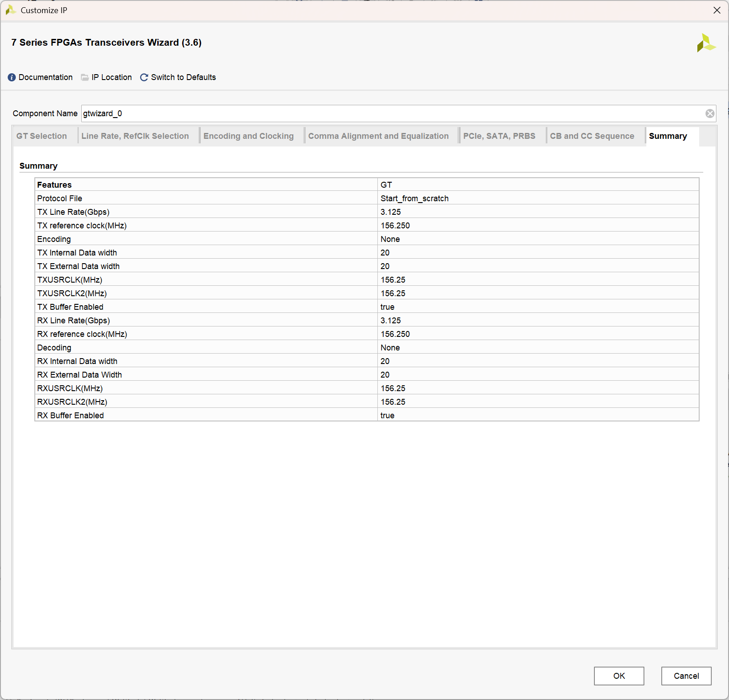
Task: Click the TX Buffer Enabled row
Action: (367, 307)
